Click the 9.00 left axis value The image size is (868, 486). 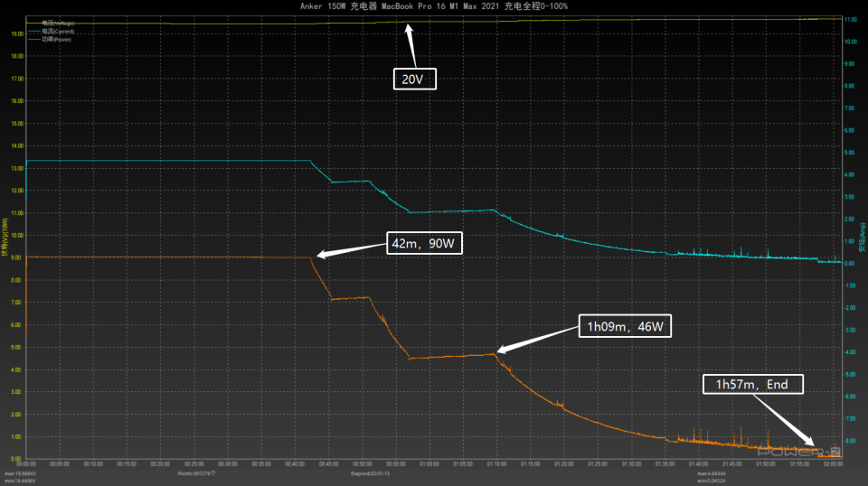(x=16, y=257)
